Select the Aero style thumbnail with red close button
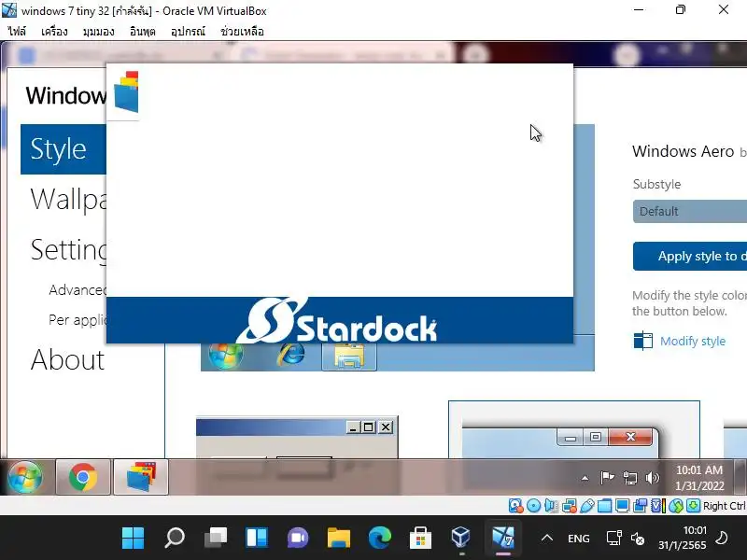747x560 pixels. tap(574, 429)
